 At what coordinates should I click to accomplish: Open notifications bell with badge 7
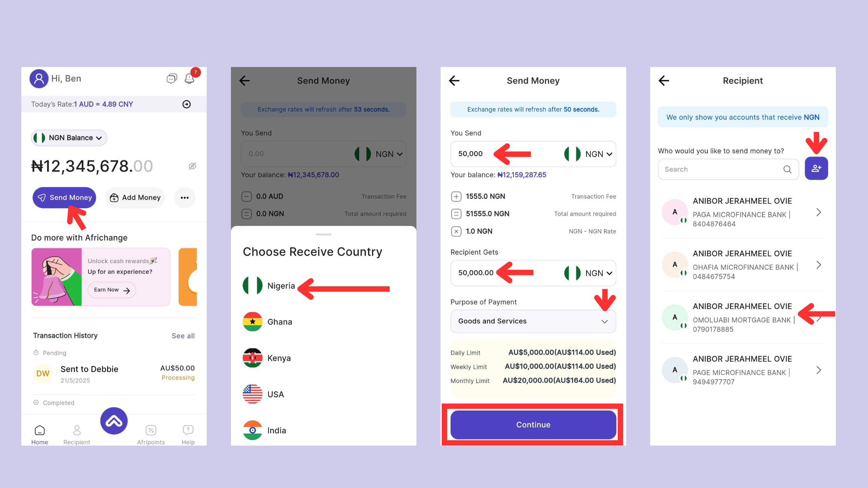point(189,79)
